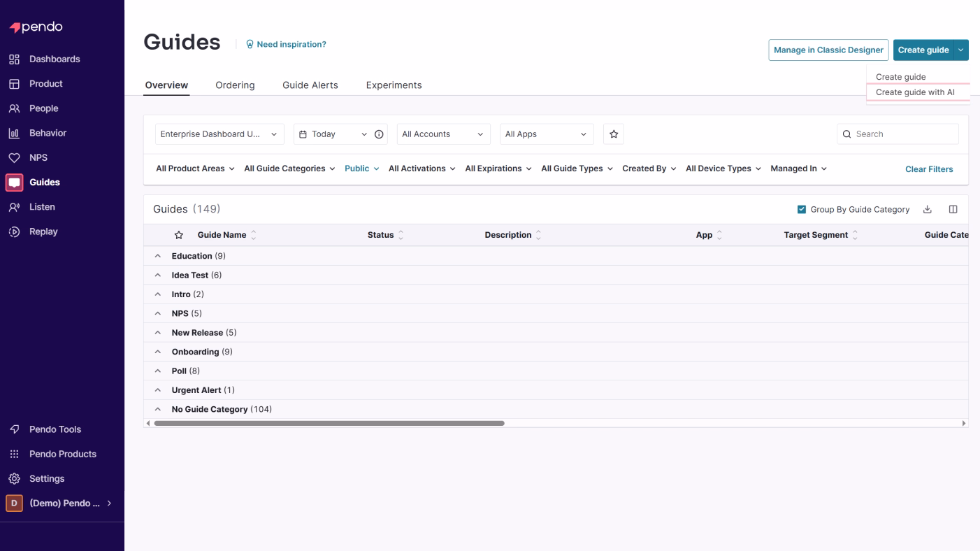
Task: Click the download CSV icon
Action: pyautogui.click(x=928, y=209)
